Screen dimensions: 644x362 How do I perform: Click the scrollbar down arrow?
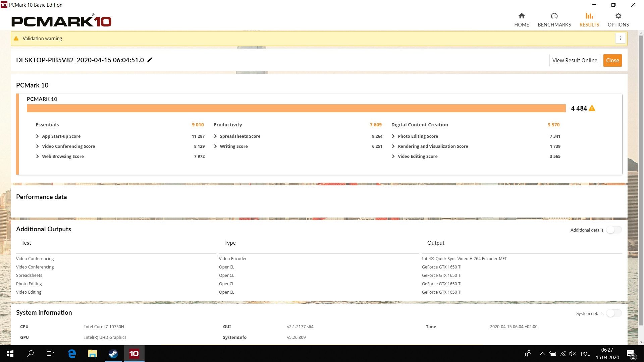click(641, 342)
